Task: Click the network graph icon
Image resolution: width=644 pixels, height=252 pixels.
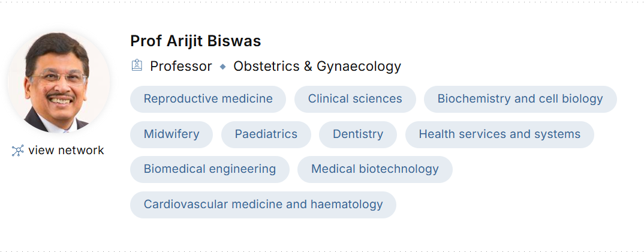Action: click(x=17, y=151)
